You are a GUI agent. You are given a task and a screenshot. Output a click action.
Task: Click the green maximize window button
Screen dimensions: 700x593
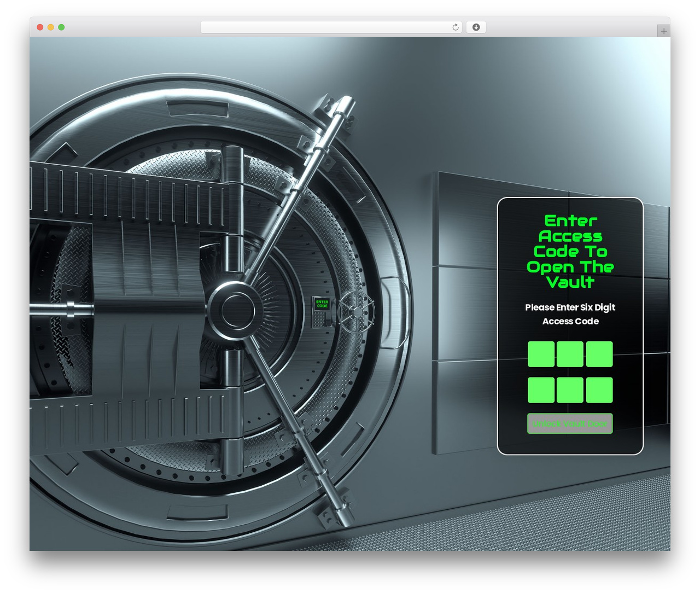coord(61,27)
